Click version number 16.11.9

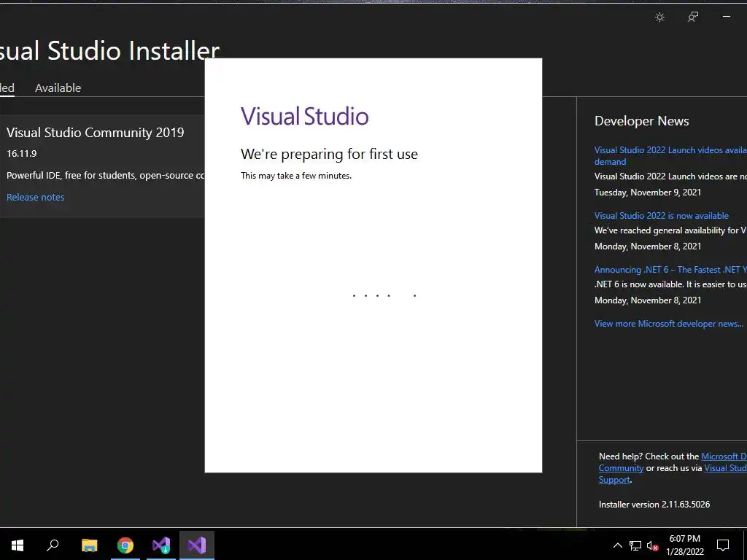(21, 153)
